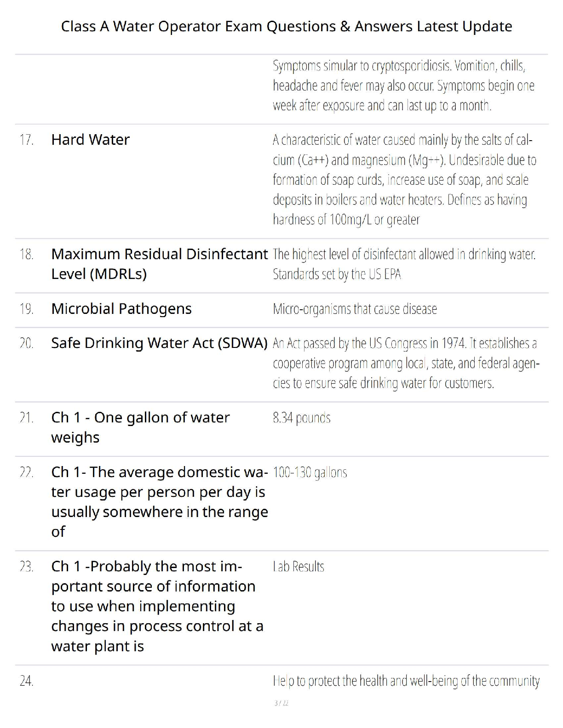
Task: Click the '8.34 pounds' answer
Action: 302,418
